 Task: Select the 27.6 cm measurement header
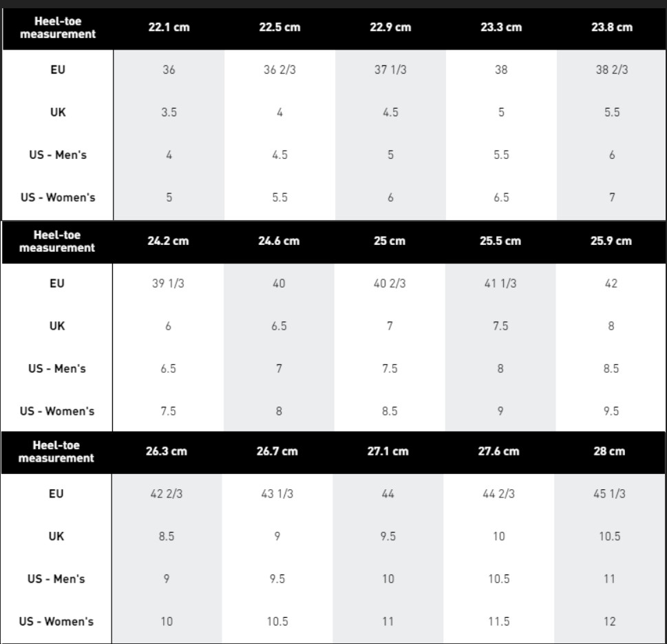point(499,451)
